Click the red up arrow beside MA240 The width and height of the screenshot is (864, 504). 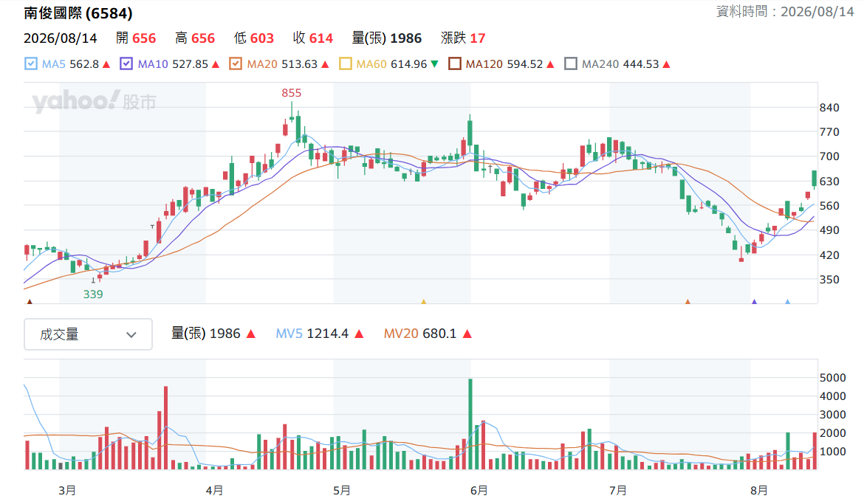tap(667, 64)
